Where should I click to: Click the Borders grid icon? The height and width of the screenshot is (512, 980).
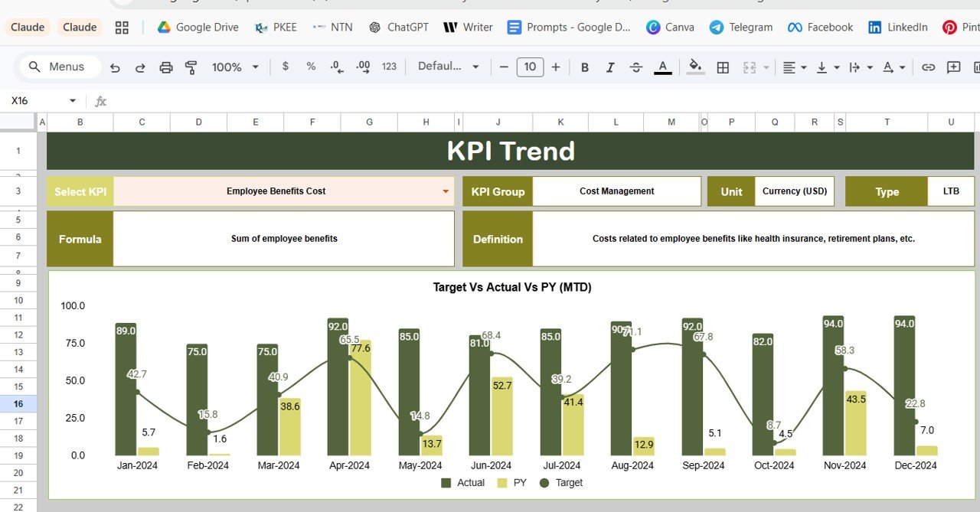pos(723,67)
